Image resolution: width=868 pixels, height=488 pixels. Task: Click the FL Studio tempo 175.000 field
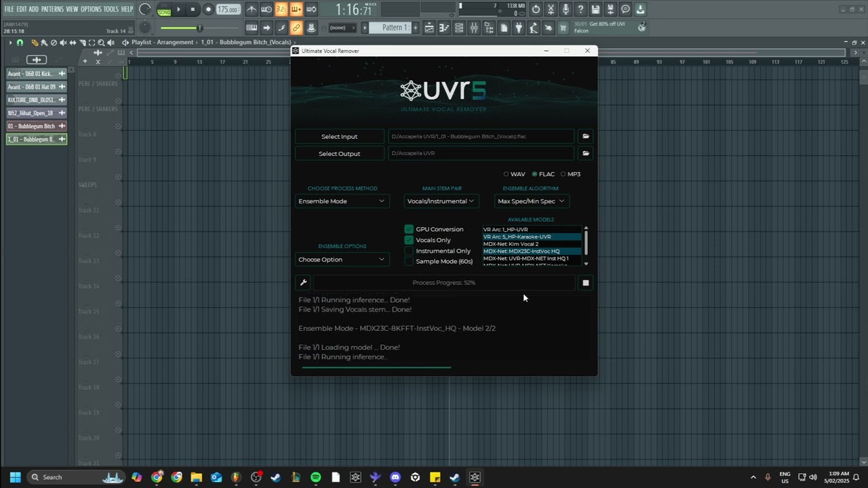point(229,9)
